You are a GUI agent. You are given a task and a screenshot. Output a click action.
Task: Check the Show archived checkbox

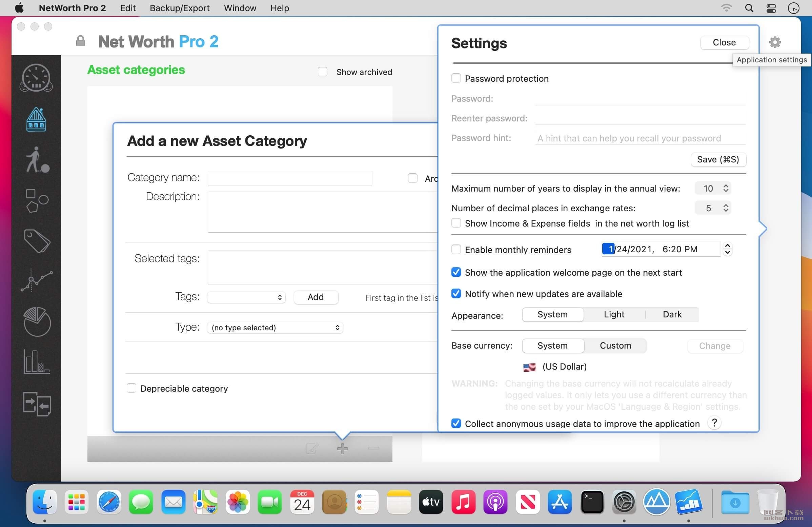(x=322, y=72)
